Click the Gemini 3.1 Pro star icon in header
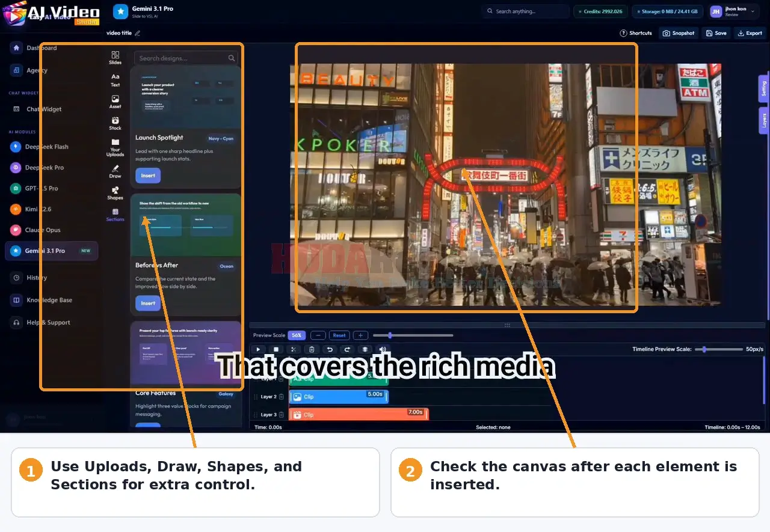This screenshot has height=532, width=770. (120, 11)
